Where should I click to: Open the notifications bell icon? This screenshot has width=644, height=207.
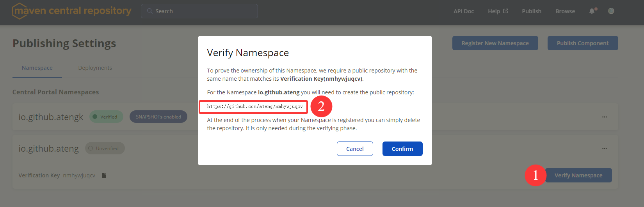pyautogui.click(x=592, y=11)
